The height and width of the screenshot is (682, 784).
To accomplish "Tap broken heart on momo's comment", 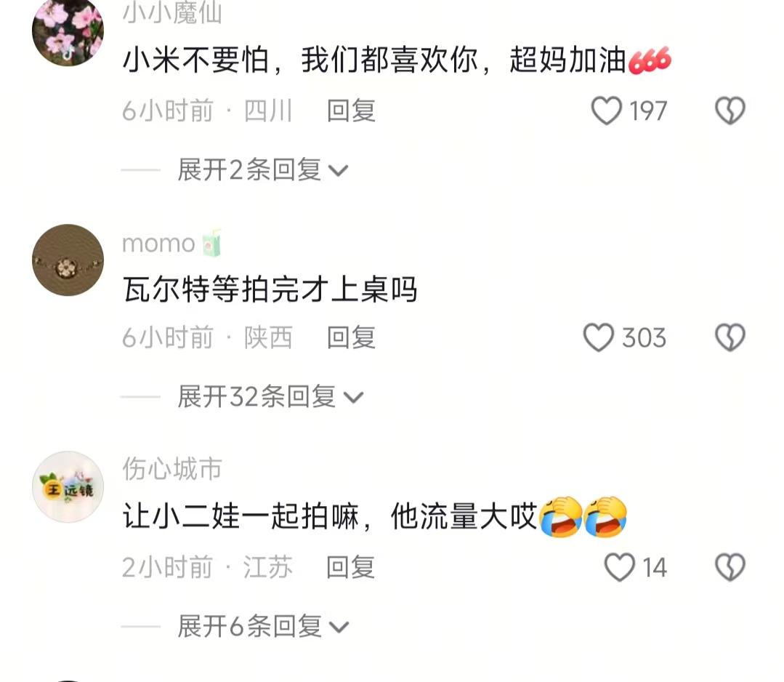I will (x=730, y=337).
